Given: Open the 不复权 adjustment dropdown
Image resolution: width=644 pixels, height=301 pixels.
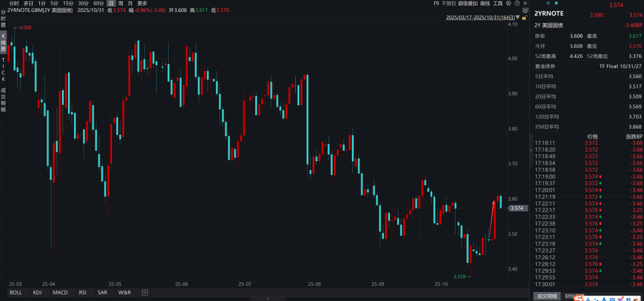Looking at the screenshot, I should (x=449, y=3).
